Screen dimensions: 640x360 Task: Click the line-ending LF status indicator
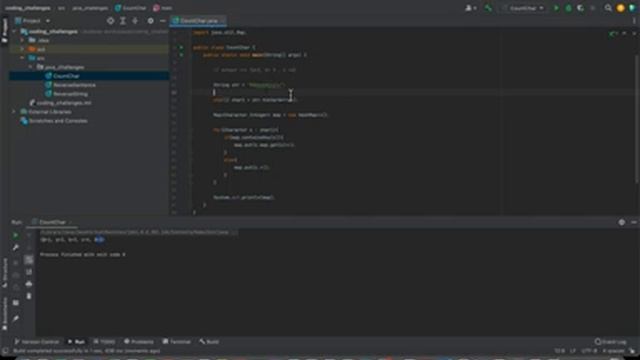pos(573,351)
